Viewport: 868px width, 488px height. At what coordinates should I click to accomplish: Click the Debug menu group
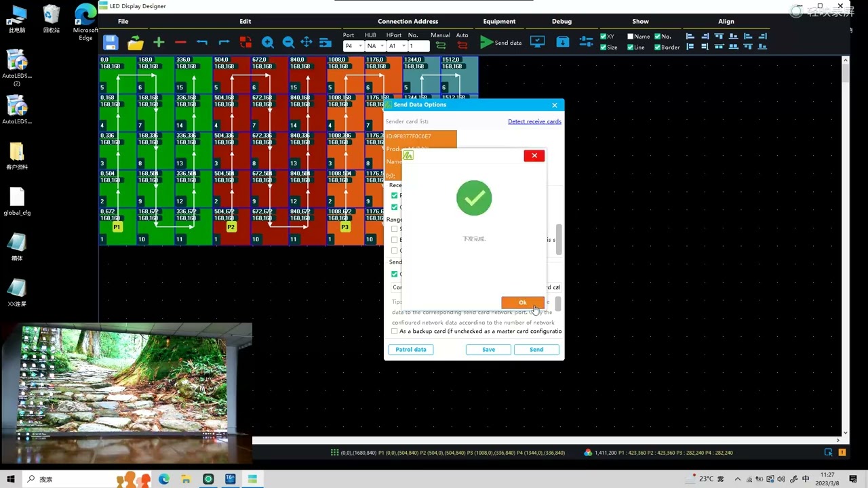click(x=561, y=21)
